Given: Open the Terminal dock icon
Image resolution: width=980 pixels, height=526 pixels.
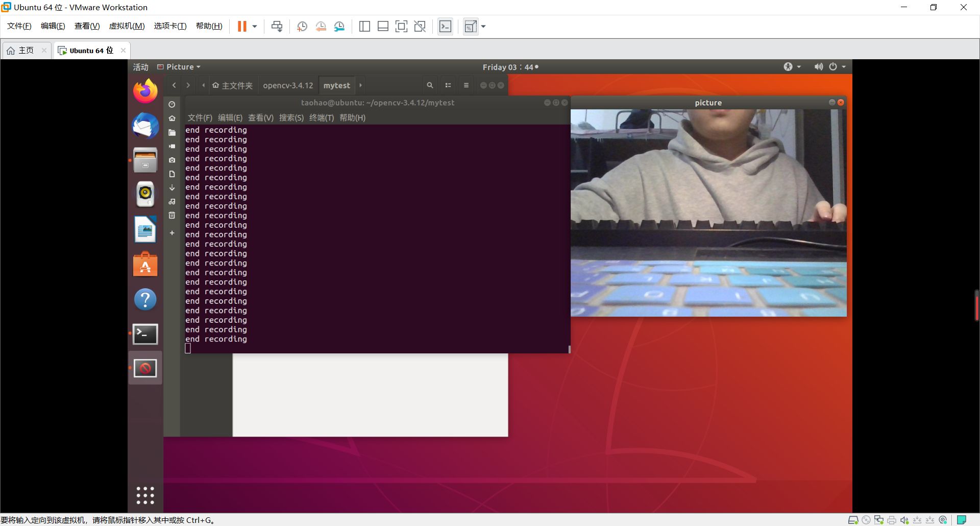Looking at the screenshot, I should (x=145, y=334).
